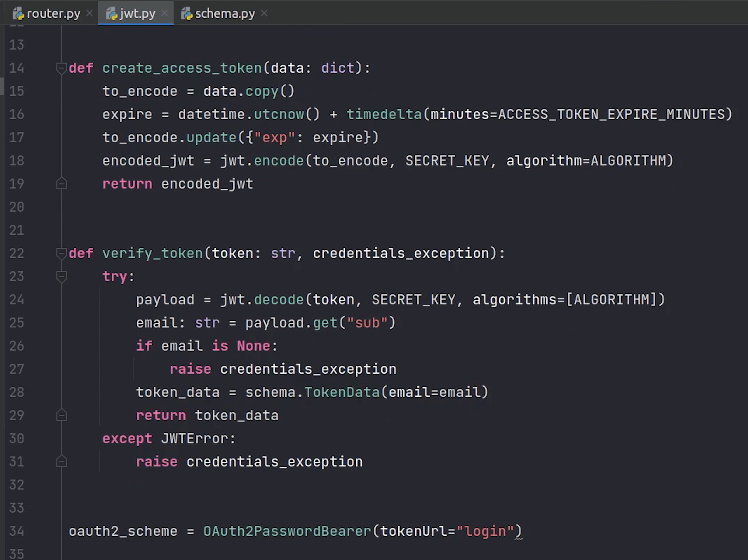Switch to the router.py tab
The width and height of the screenshot is (748, 560).
pos(53,14)
